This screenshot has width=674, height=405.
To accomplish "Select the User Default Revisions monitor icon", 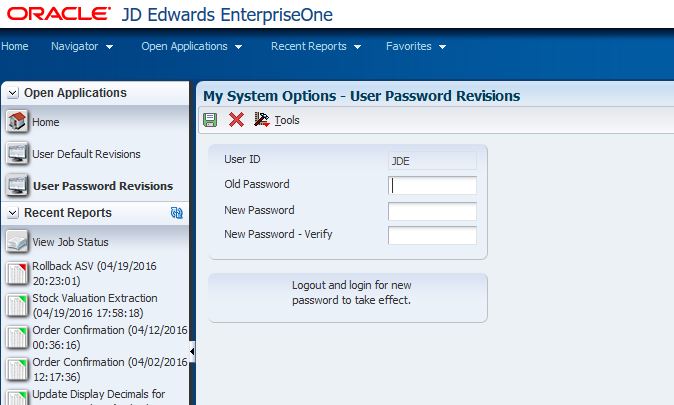I will click(x=17, y=154).
